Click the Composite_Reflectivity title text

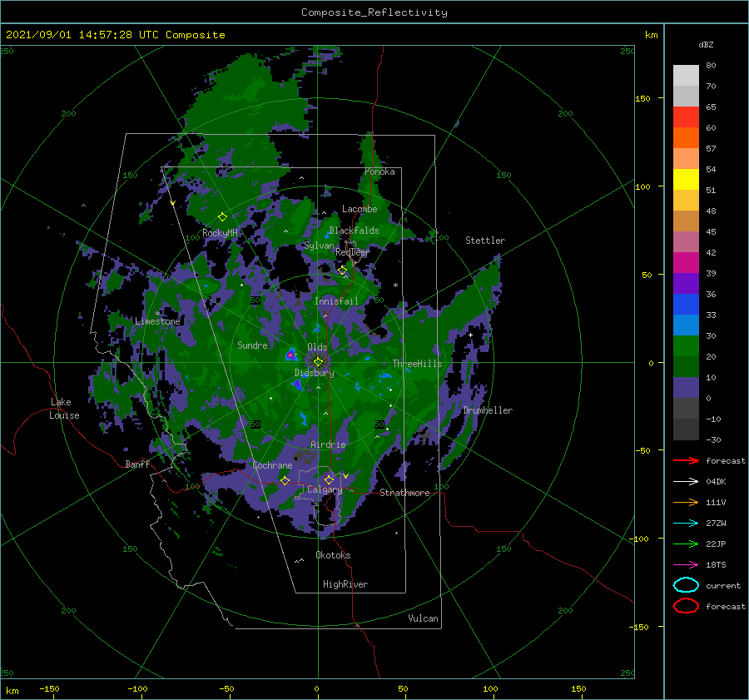tap(374, 12)
